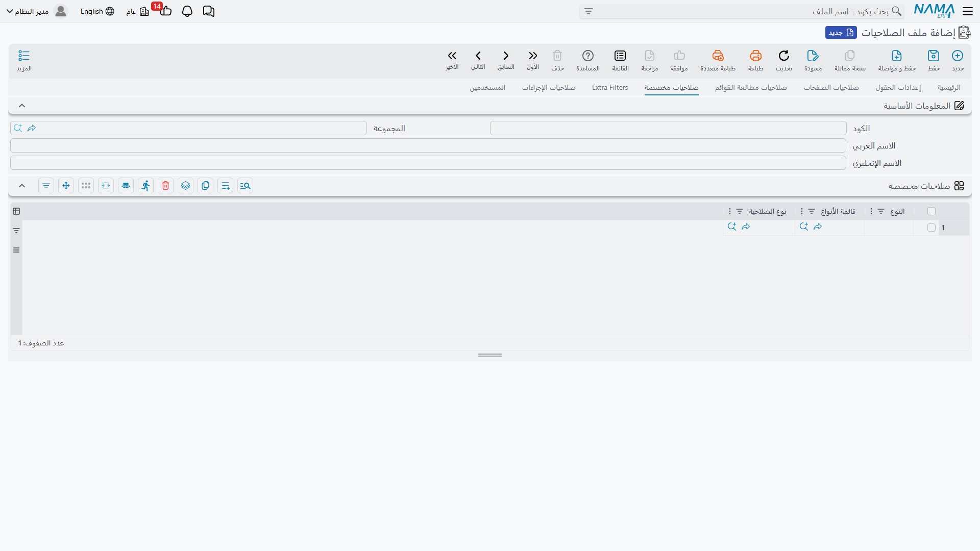Image resolution: width=980 pixels, height=551 pixels.
Task: Collapse the صلاحيات مخصصة grid section
Action: tap(22, 186)
